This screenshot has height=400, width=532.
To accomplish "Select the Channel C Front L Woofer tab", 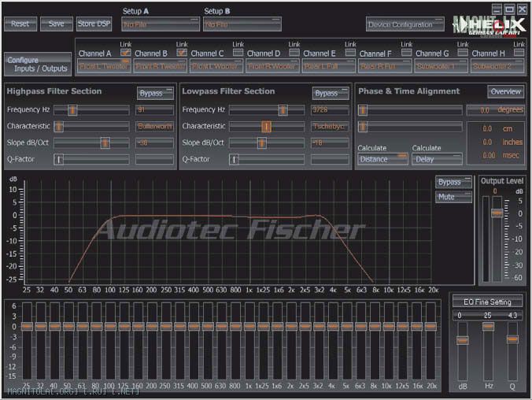I will [x=216, y=66].
